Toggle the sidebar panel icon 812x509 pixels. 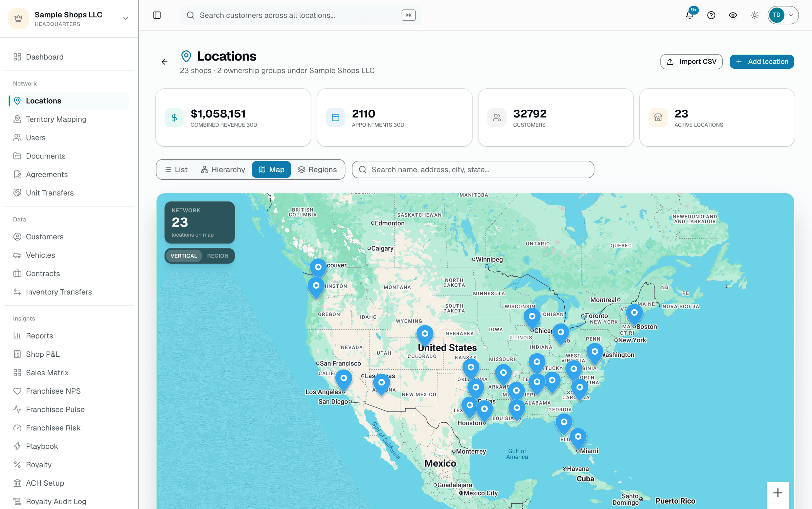coord(157,15)
